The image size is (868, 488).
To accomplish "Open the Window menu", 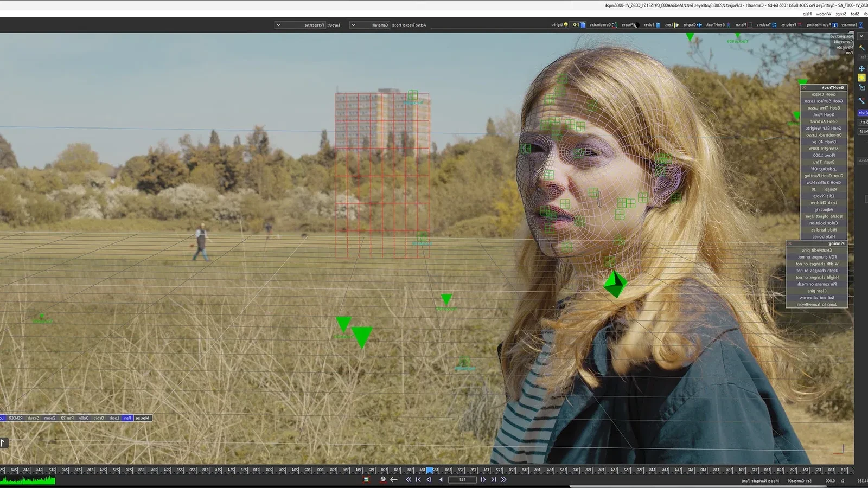I will pos(824,14).
